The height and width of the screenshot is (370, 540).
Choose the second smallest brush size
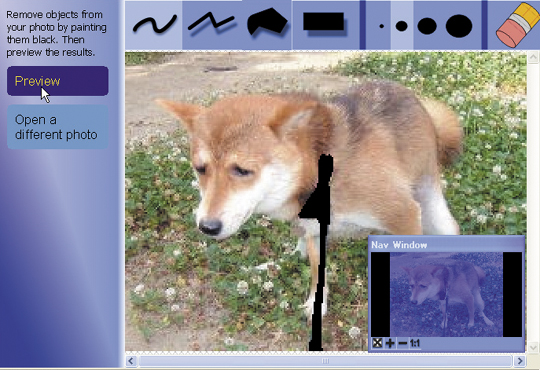coord(402,26)
